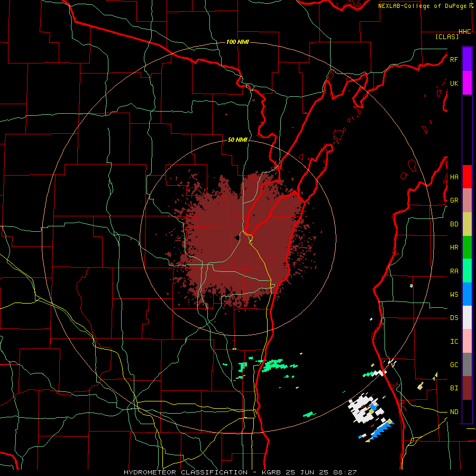Click the BI legend label
The image size is (476, 476).
coord(454,388)
